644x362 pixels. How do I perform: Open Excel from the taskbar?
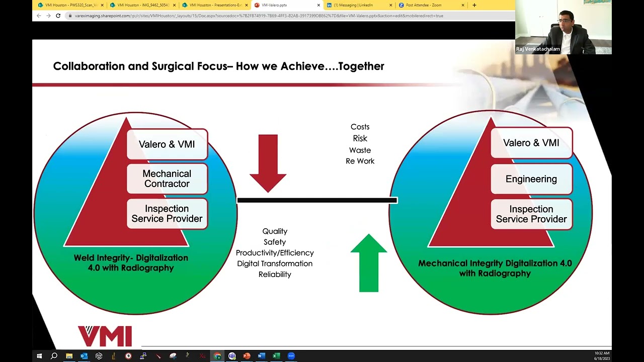pos(276,356)
